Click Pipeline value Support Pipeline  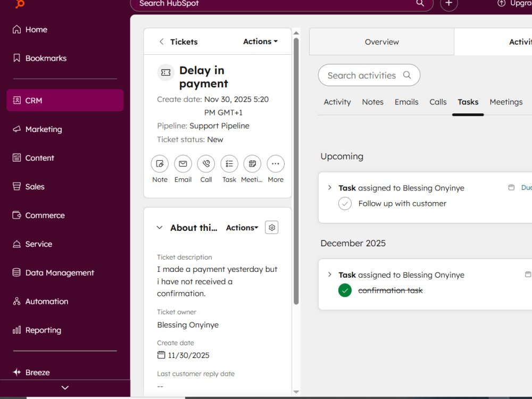coord(219,126)
